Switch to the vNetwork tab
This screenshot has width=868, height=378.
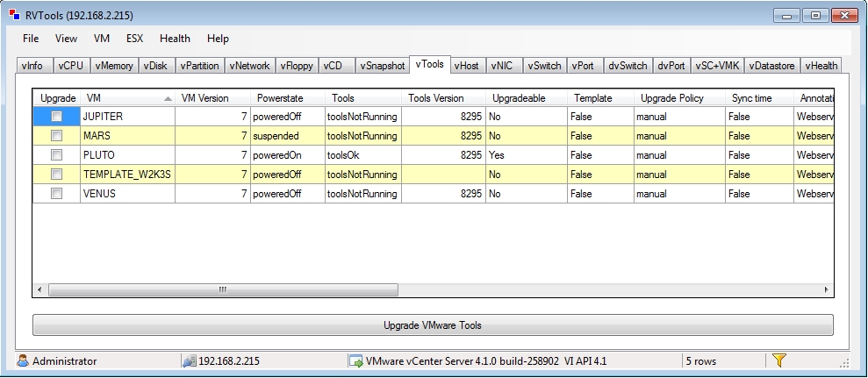(x=249, y=65)
